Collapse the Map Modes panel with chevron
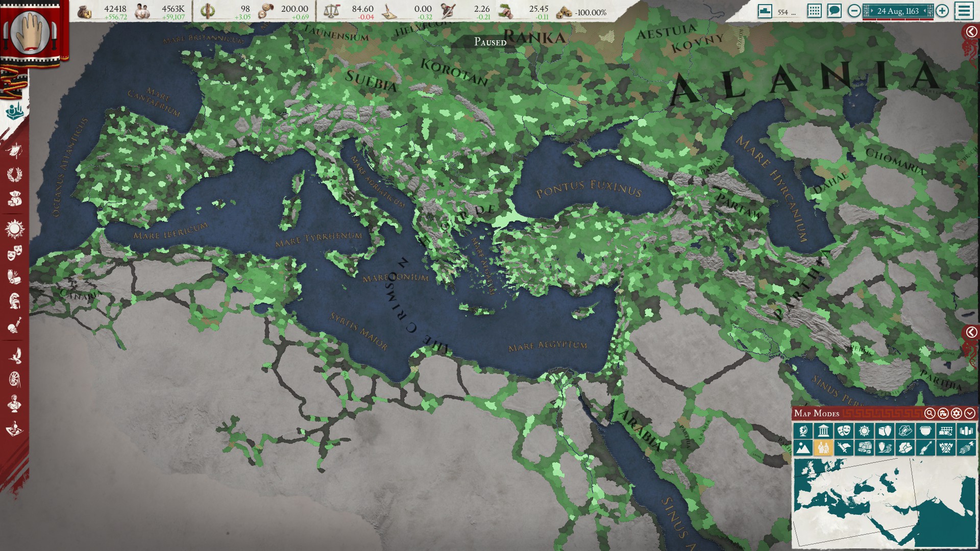980x551 pixels. click(x=970, y=413)
